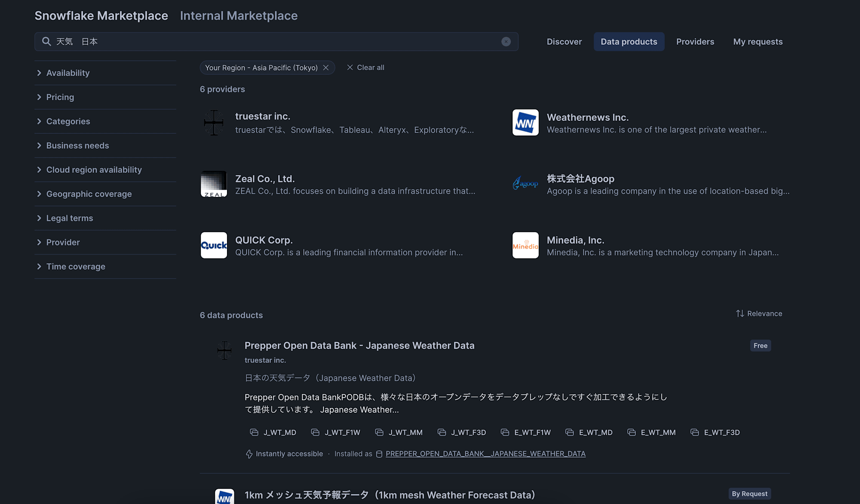Image resolution: width=860 pixels, height=504 pixels.
Task: Click the E_WT_MM table icon
Action: (x=632, y=432)
